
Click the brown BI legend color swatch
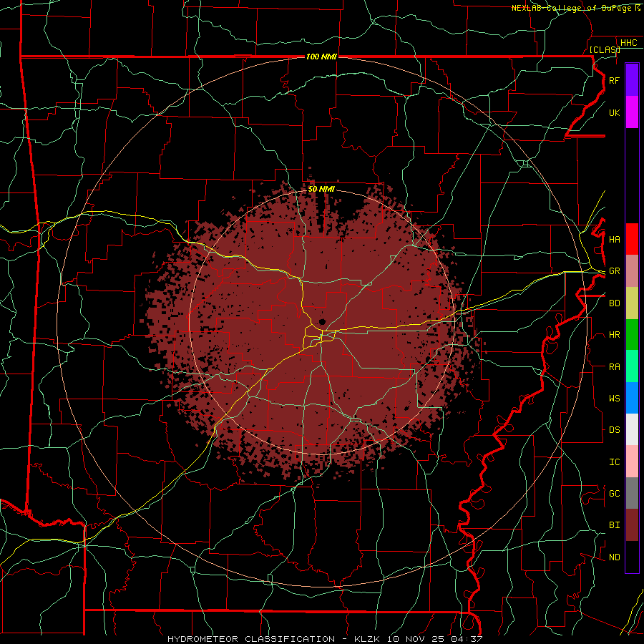[632, 525]
